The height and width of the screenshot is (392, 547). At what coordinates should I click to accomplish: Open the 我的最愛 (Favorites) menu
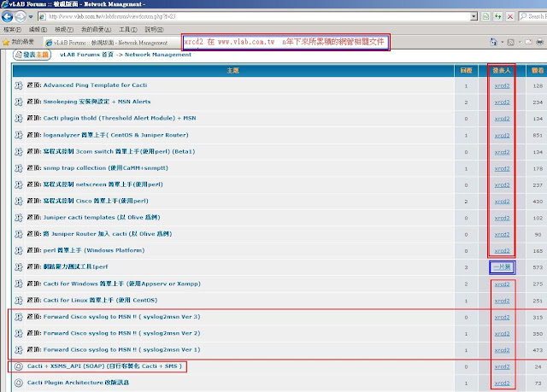(x=96, y=30)
